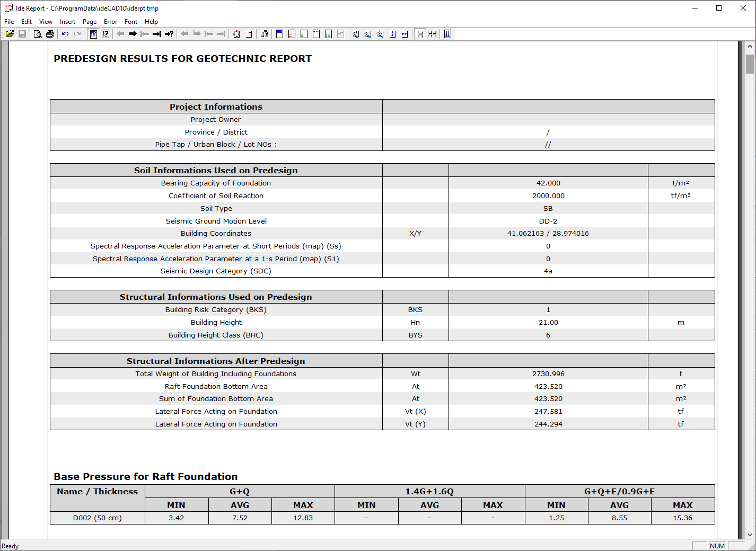Click the vertical scrollbar down arrow
This screenshot has height=551, width=756.
(750, 535)
